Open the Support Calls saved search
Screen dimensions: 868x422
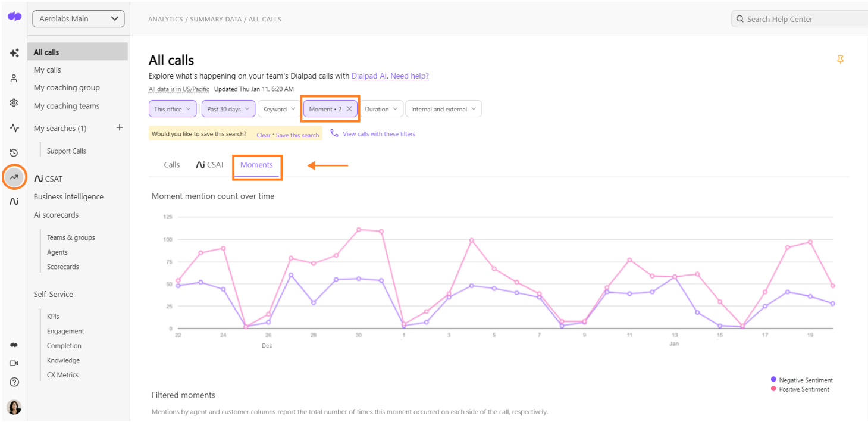(x=67, y=151)
